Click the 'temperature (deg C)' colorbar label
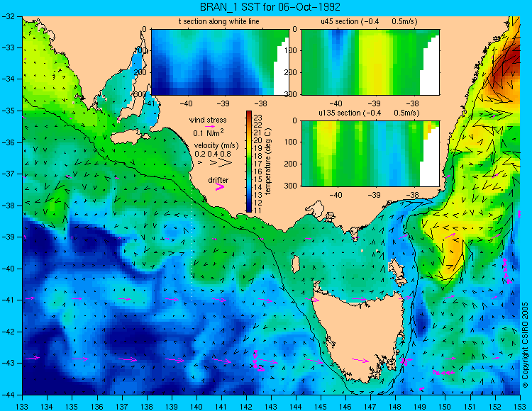Viewport: 532px width, 411px height. (x=268, y=162)
